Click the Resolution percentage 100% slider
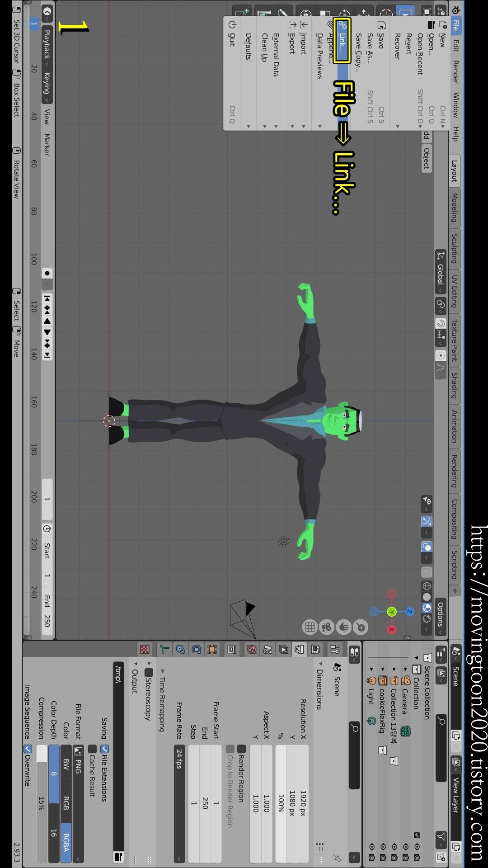 281,804
